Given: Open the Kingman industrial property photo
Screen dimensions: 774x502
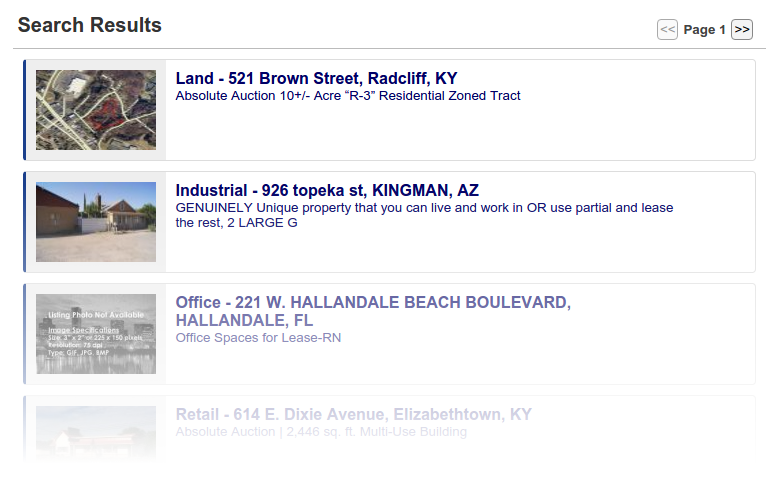Looking at the screenshot, I should click(96, 222).
